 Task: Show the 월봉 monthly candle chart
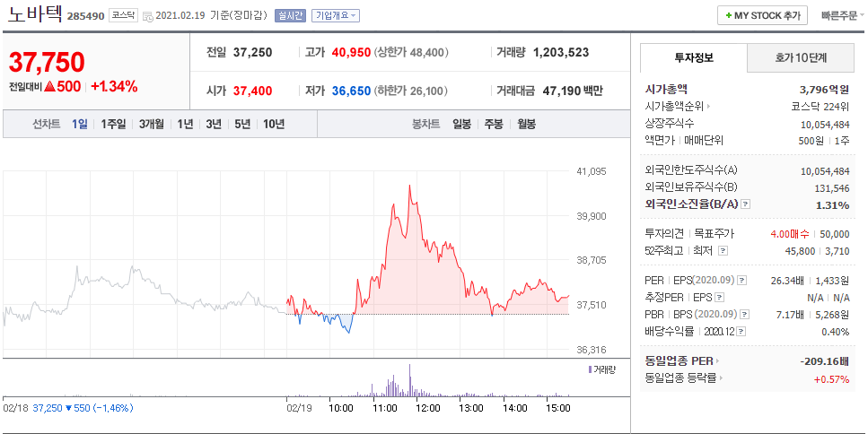click(526, 124)
